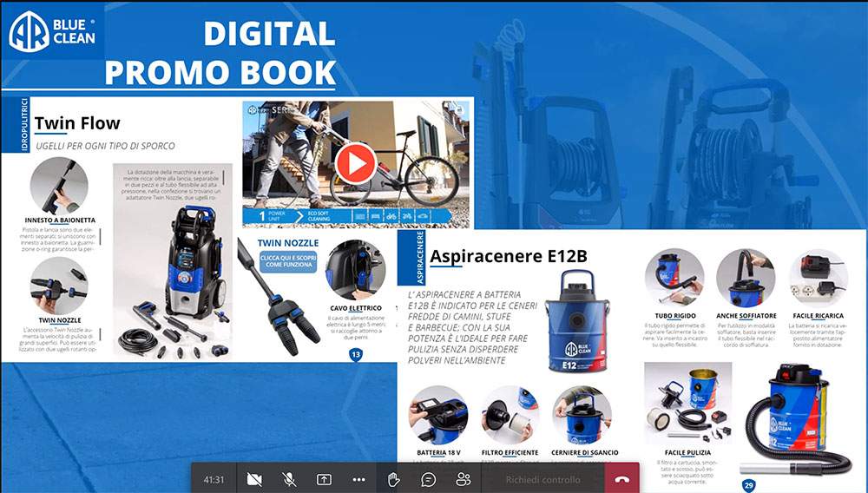Click the Twin Nozzle circular image on left
The width and height of the screenshot is (868, 493).
(59, 286)
